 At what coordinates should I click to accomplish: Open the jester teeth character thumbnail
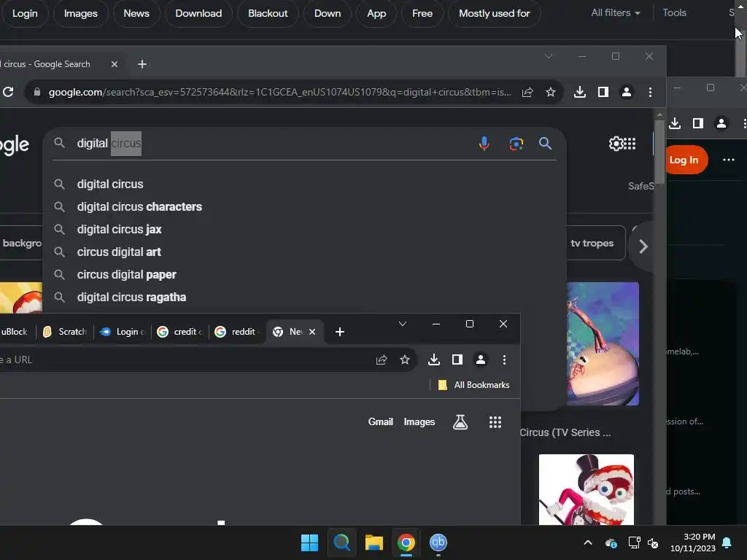tap(587, 489)
